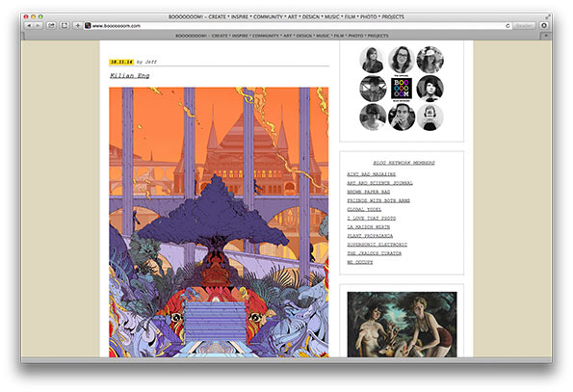Viewport: 573px width, 392px height.
Task: Reload the page using refresh icon
Action: click(x=508, y=26)
